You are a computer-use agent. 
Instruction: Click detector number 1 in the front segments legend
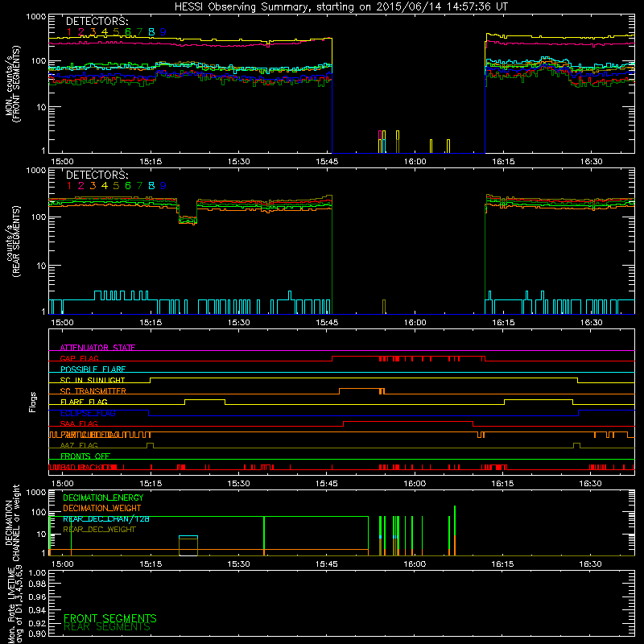point(69,31)
